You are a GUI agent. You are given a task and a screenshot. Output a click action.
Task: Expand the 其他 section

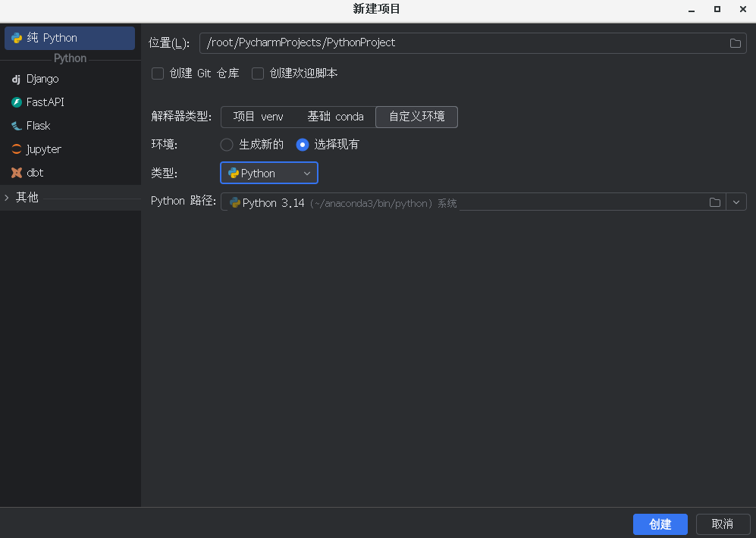tap(7, 198)
